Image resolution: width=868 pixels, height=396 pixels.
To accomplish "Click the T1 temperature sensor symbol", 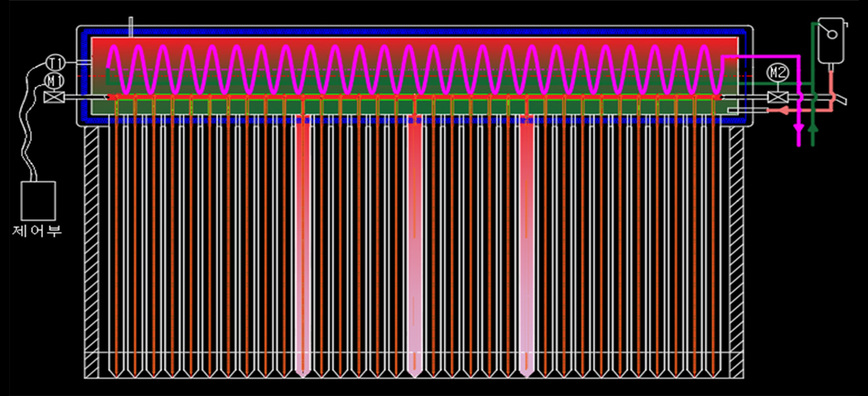I will pos(54,62).
